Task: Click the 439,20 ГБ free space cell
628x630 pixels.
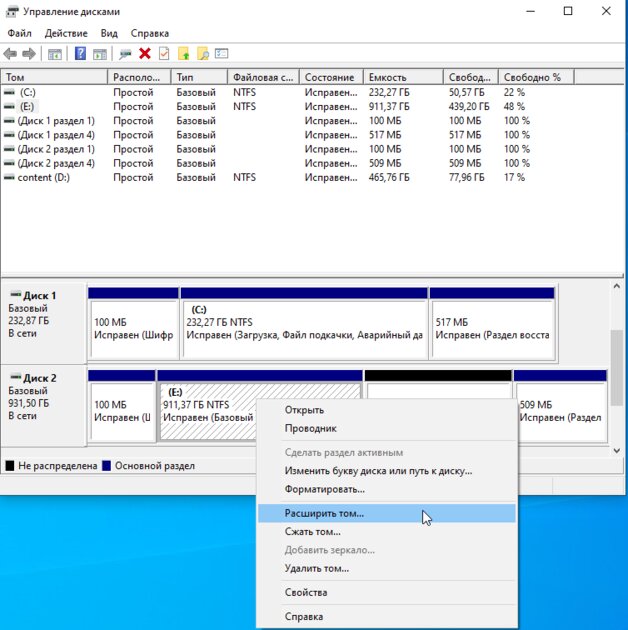Action: pos(469,106)
